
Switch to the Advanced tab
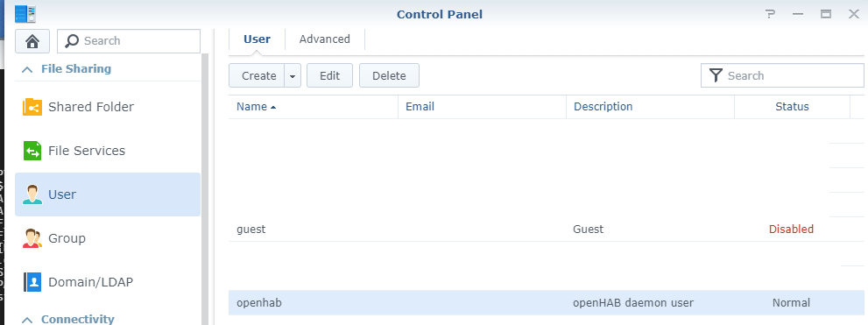pyautogui.click(x=325, y=39)
